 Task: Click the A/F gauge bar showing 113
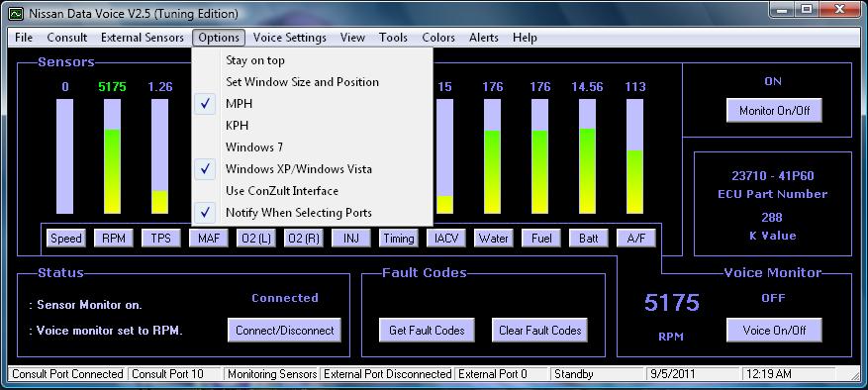(635, 156)
